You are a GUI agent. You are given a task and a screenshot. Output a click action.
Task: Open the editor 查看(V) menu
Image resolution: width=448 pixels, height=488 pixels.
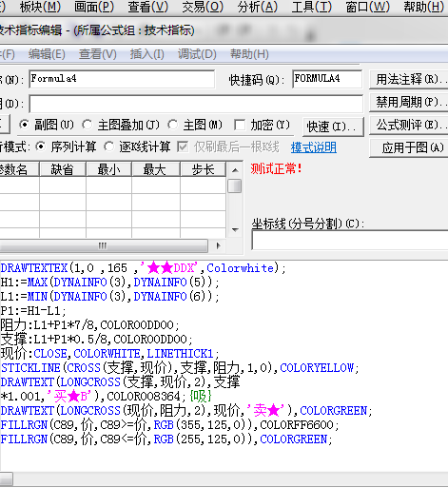click(x=98, y=54)
